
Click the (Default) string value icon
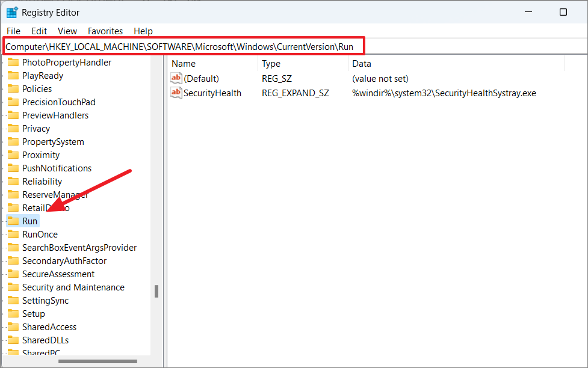point(176,78)
